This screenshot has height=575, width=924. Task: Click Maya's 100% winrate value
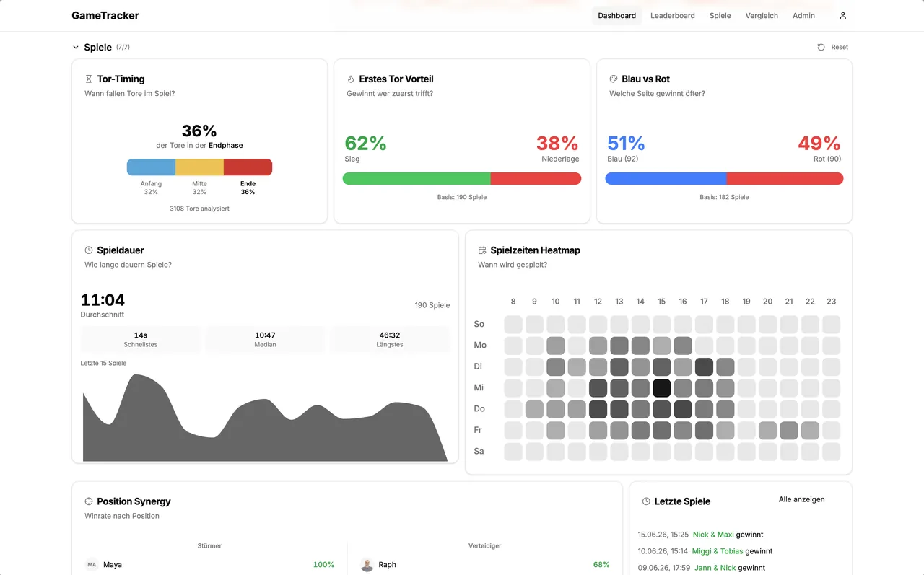[323, 565]
